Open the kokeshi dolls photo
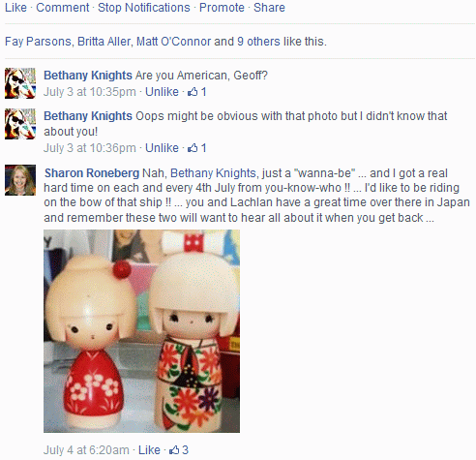476x460 pixels. pos(141,331)
